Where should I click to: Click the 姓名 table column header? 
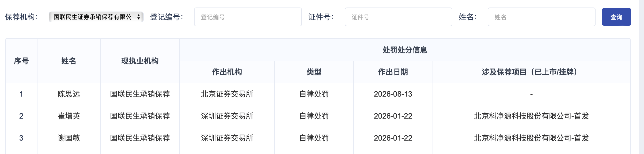(x=69, y=61)
